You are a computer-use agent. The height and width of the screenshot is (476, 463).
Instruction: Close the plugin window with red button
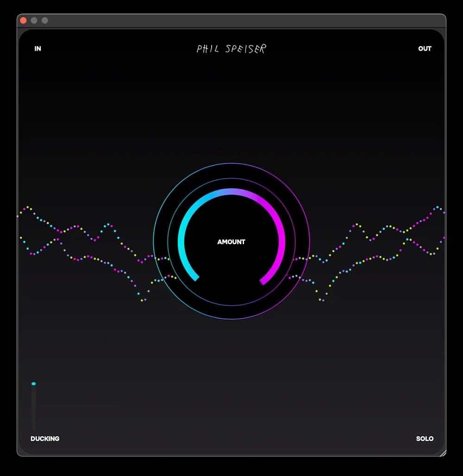click(23, 20)
